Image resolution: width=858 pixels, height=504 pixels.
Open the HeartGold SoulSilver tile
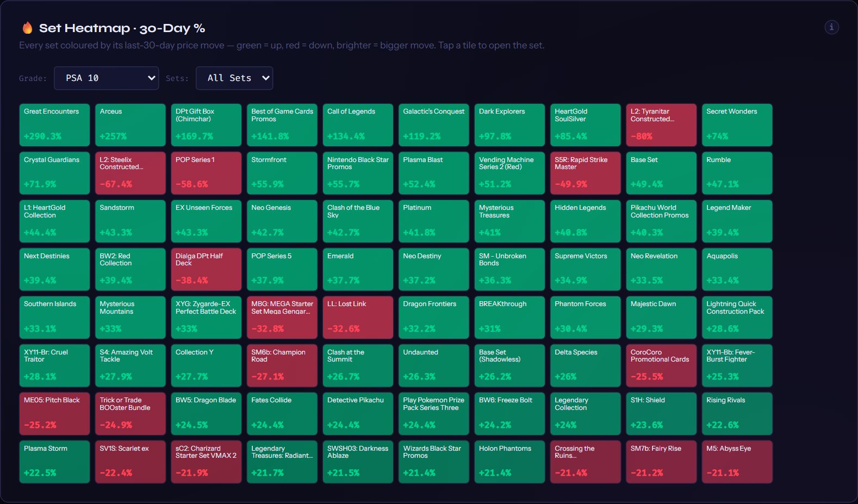pos(586,125)
